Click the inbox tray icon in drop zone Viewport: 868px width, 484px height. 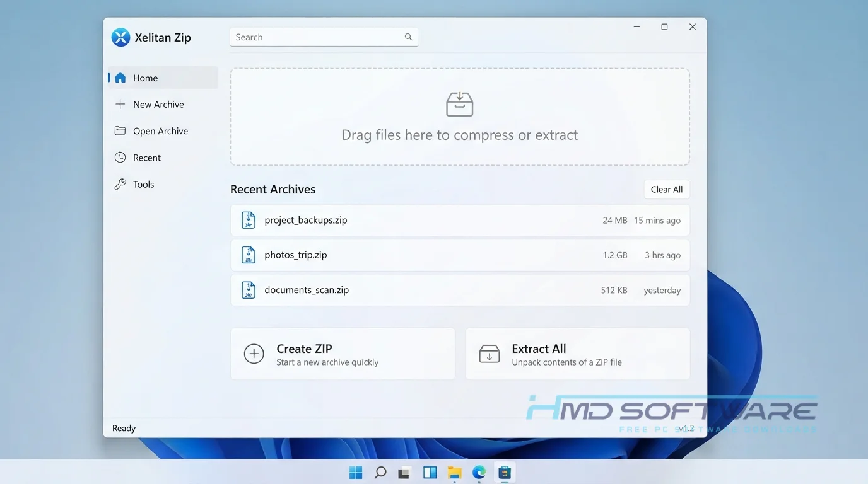point(460,104)
